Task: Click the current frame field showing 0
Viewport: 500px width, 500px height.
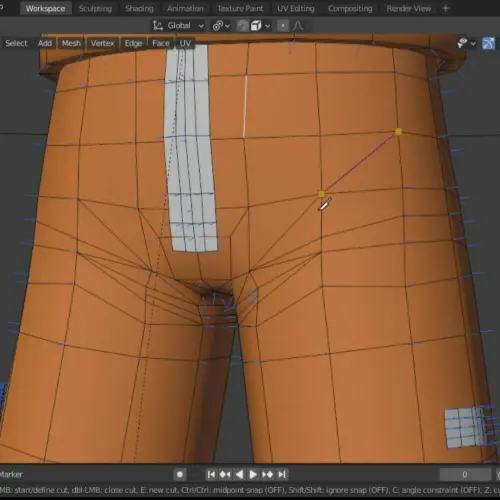Action: click(465, 474)
